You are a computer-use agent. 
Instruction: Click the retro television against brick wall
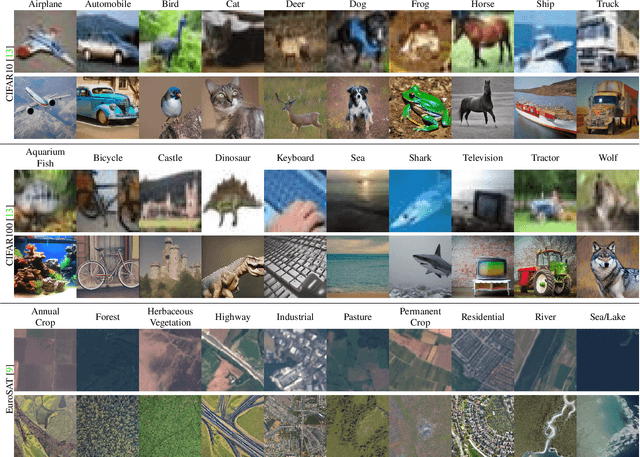point(483,266)
